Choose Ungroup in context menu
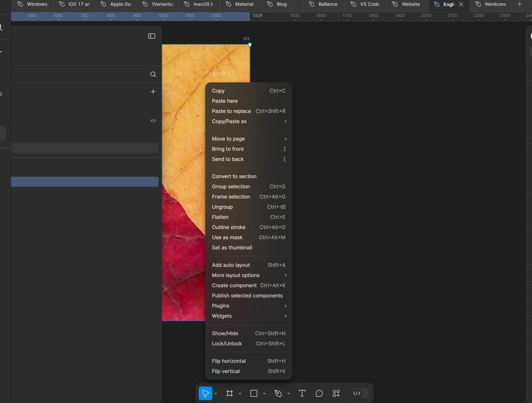 [248, 207]
